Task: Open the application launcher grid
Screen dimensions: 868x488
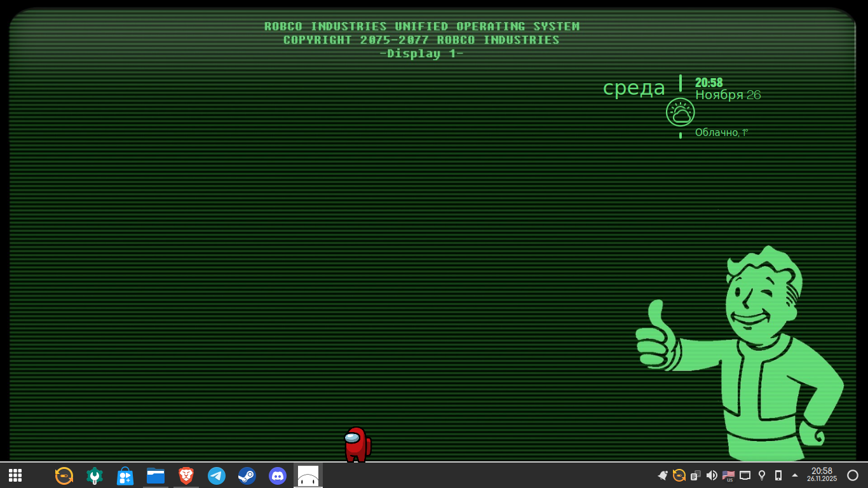Action: (15, 475)
